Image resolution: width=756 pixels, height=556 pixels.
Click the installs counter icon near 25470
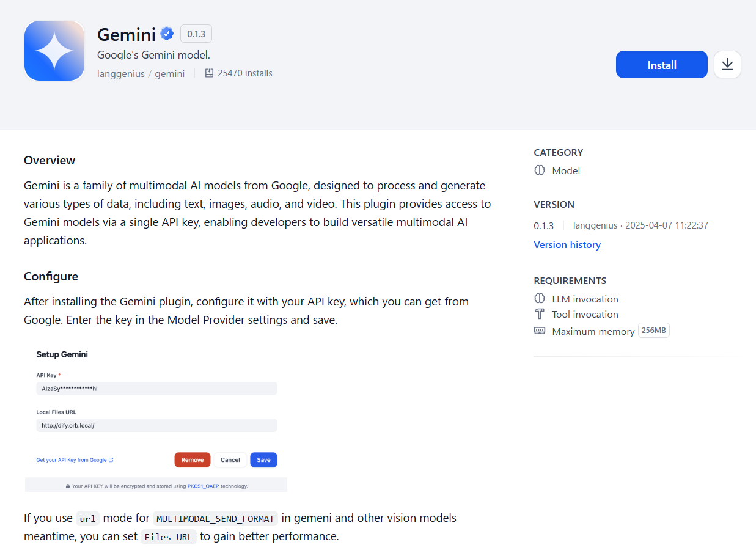[x=208, y=73]
